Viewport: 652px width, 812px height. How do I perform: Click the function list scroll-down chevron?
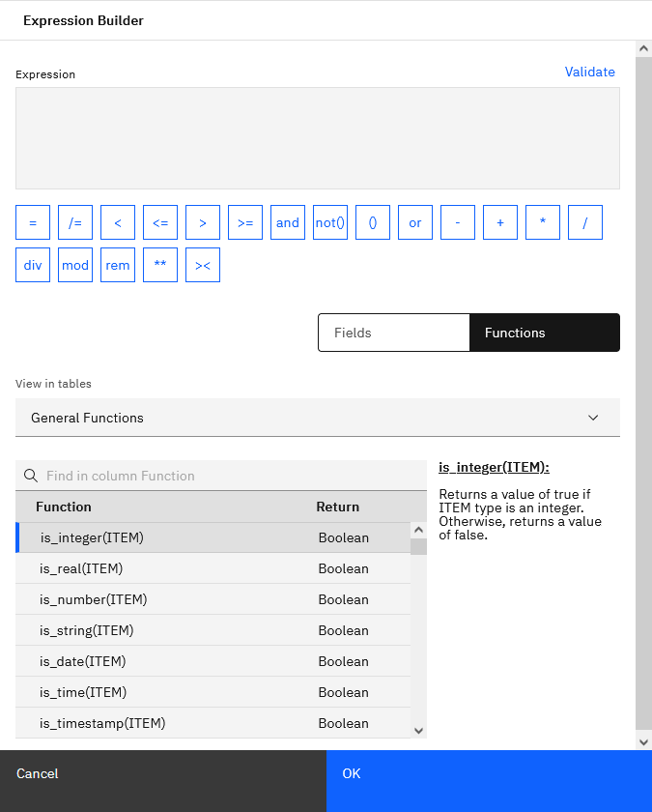click(x=417, y=730)
